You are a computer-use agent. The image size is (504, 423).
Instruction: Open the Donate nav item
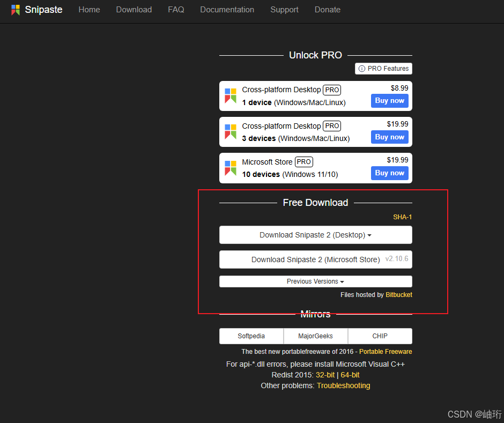tap(327, 10)
